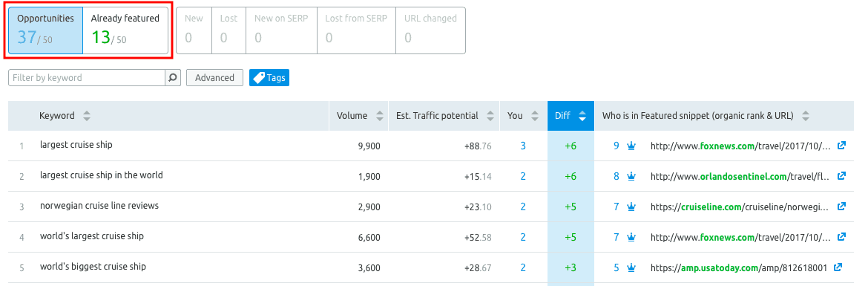Viewport: 868px width, 286px height.
Task: Click keyword 'largest cruise ship in the world'
Action: tap(102, 175)
